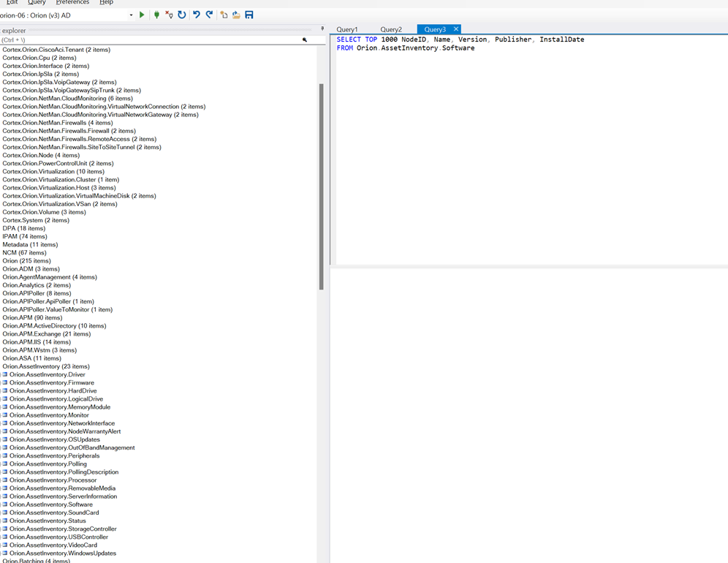Focus the explorer search filter field
The width and height of the screenshot is (728, 563).
(151, 40)
